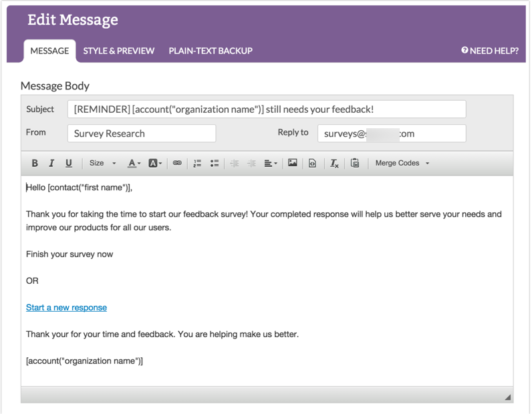Toggle Bold formatting in the editor toolbar
Viewport: 532px width, 414px height.
coord(35,163)
